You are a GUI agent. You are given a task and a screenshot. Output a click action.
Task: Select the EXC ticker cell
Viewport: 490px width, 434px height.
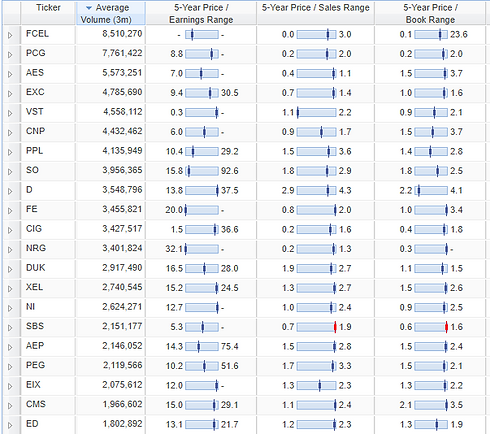point(48,93)
